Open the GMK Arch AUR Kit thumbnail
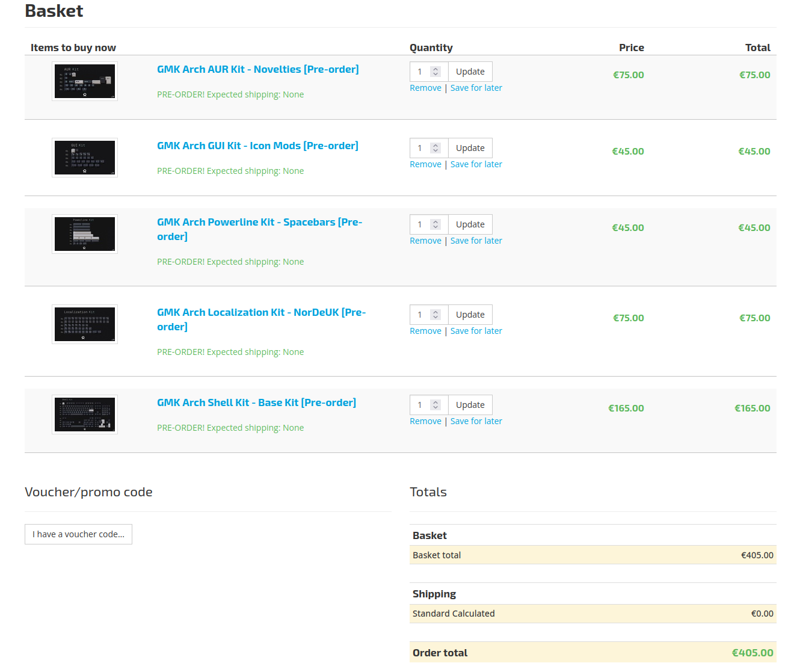The height and width of the screenshot is (672, 791). tap(85, 81)
